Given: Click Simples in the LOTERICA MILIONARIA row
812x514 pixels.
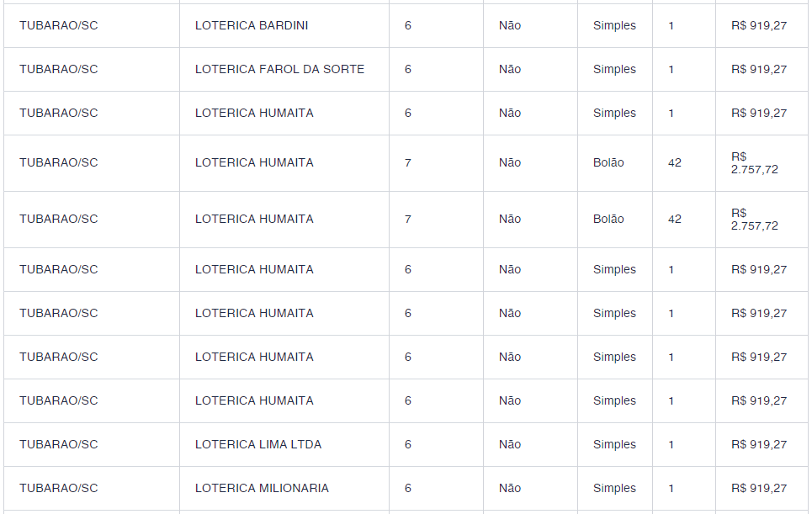Looking at the screenshot, I should [x=614, y=489].
